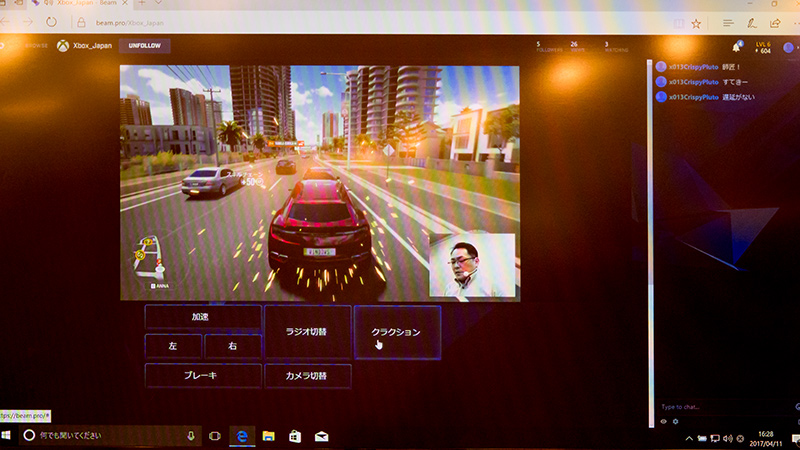Open reading view book icon
The image size is (800, 450).
click(x=679, y=23)
